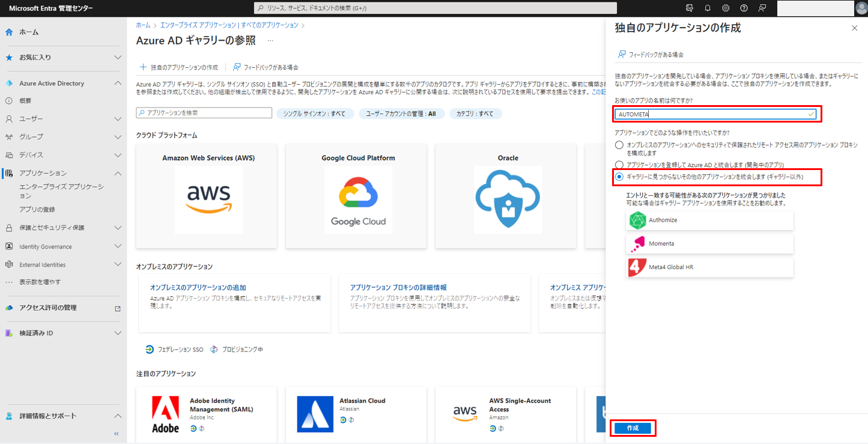Click 表示数を増やす in sidebar
Image resolution: width=868 pixels, height=444 pixels.
click(40, 282)
